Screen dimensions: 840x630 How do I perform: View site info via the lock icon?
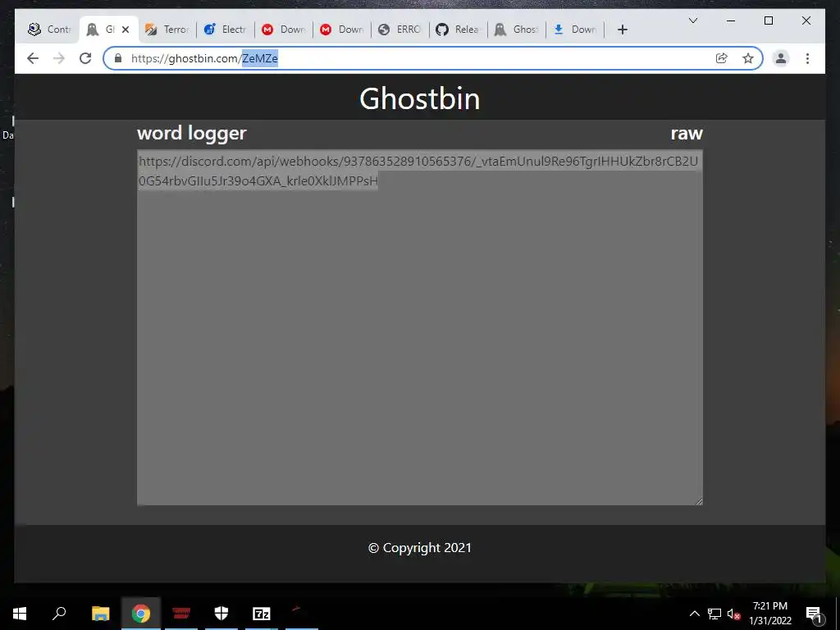[118, 58]
